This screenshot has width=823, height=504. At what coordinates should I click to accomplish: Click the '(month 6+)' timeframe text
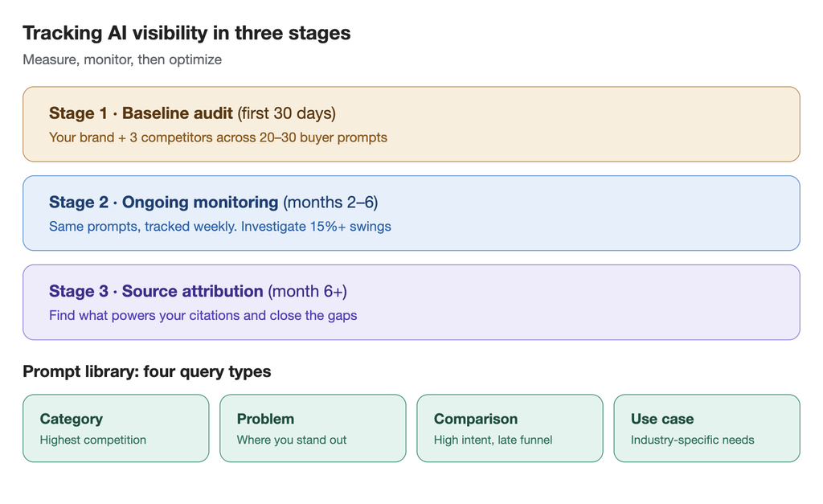coord(308,291)
